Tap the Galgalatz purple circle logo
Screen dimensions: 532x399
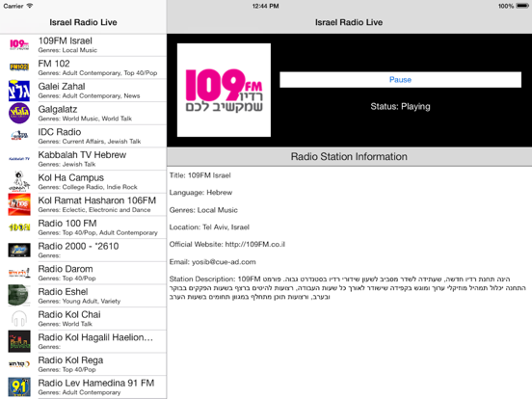[19, 114]
